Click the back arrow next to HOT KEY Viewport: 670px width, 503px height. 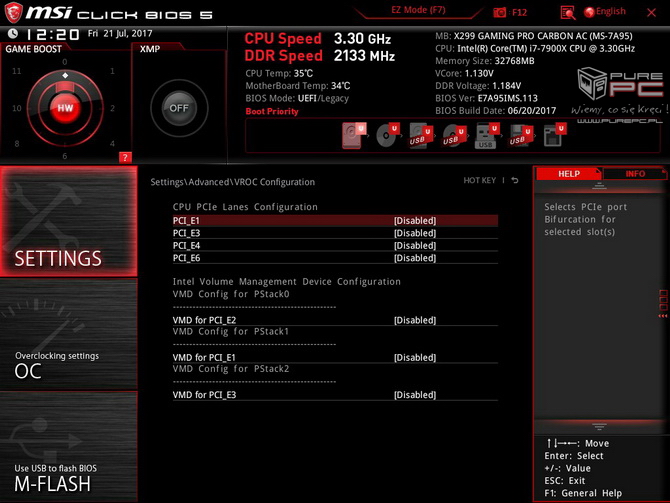tap(515, 180)
